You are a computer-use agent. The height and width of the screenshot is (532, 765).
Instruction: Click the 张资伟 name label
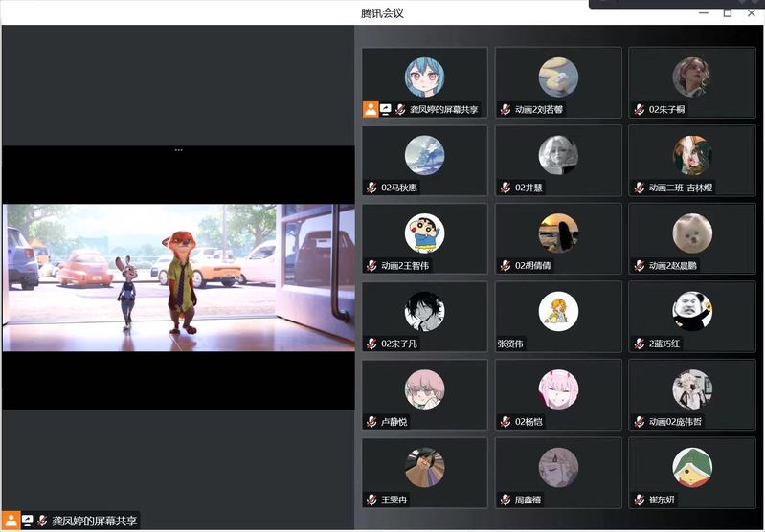[x=511, y=344]
